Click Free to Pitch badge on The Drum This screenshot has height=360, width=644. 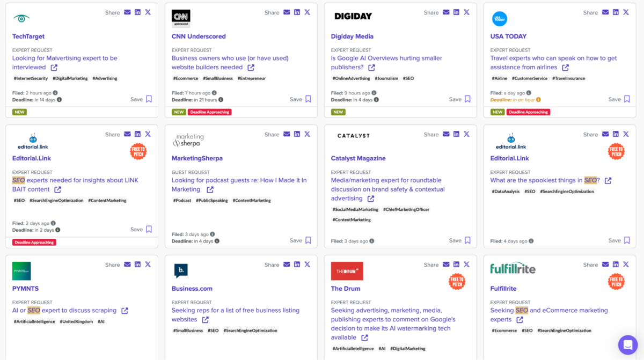pyautogui.click(x=457, y=281)
